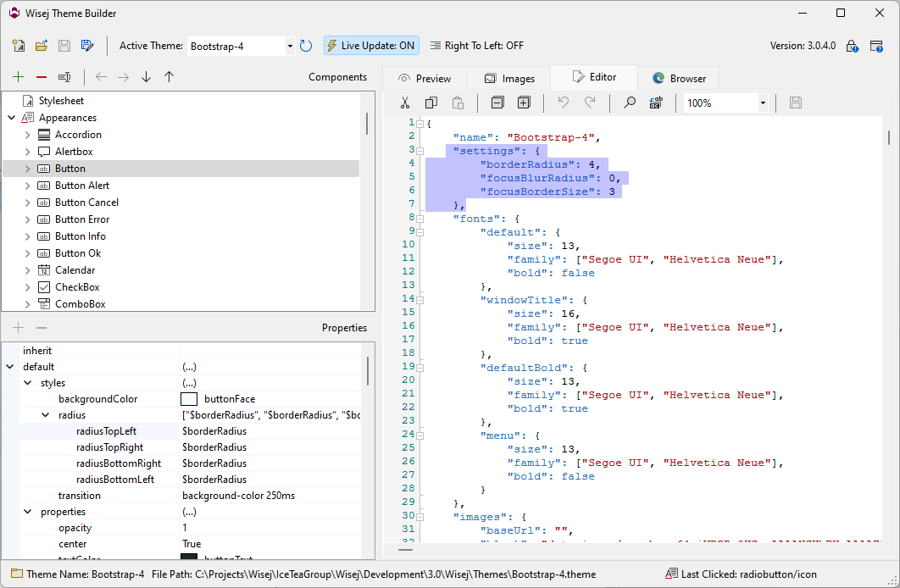
Task: Expand all code regions icon
Action: point(524,103)
